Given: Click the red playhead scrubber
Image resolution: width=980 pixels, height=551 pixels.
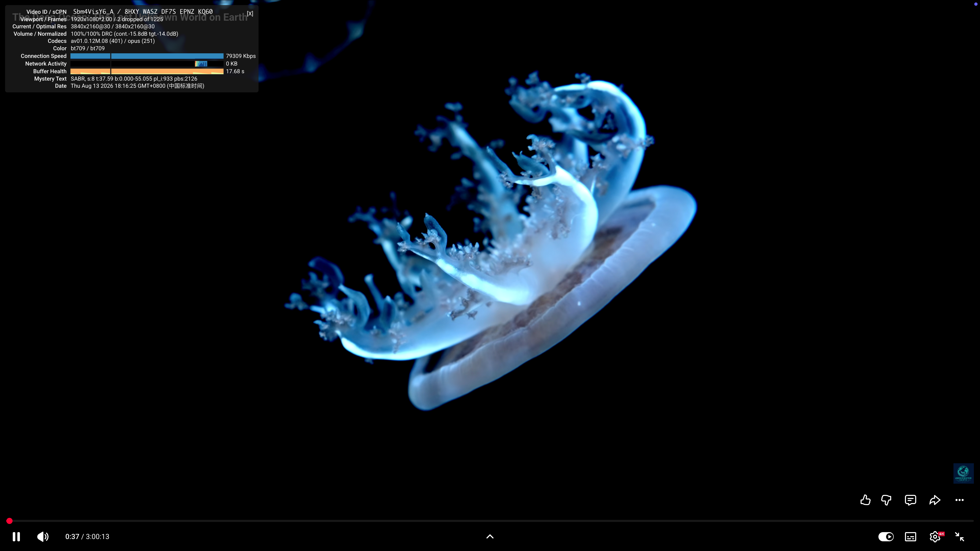Looking at the screenshot, I should (9, 521).
